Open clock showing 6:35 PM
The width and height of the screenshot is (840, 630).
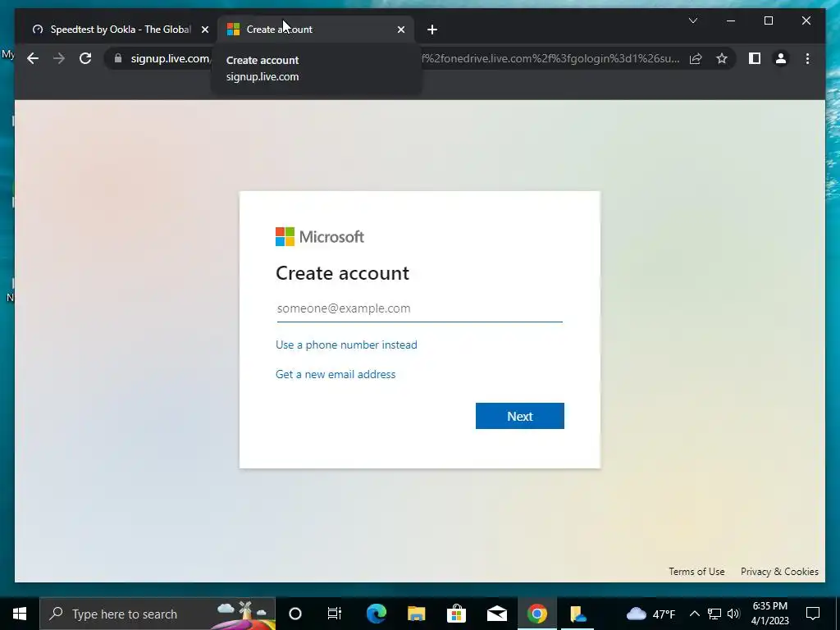click(769, 614)
